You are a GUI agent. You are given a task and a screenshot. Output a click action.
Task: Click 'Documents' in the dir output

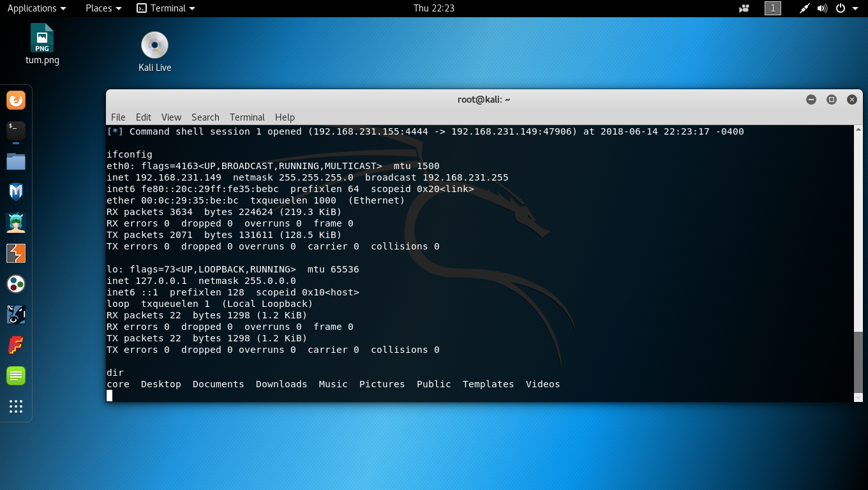point(218,384)
